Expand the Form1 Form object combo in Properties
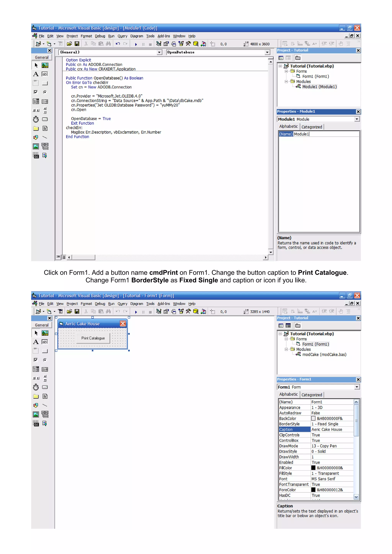The height and width of the screenshot is (554, 392). (357, 387)
